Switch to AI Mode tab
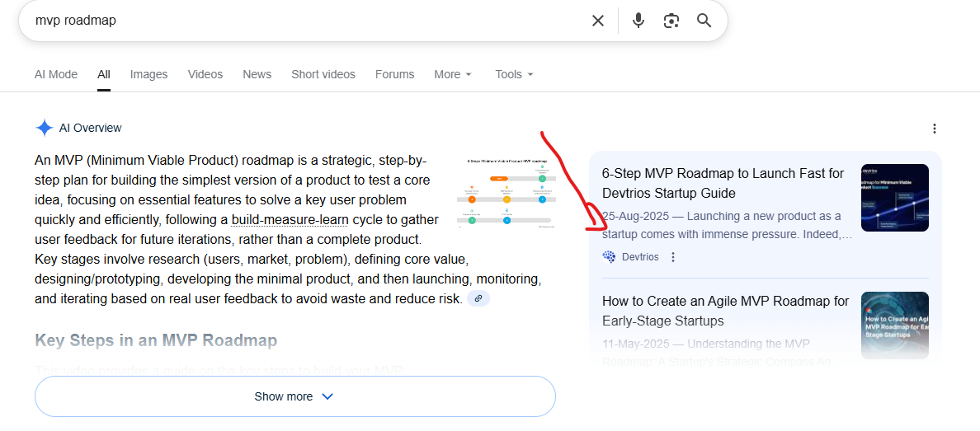The width and height of the screenshot is (980, 431). [56, 74]
